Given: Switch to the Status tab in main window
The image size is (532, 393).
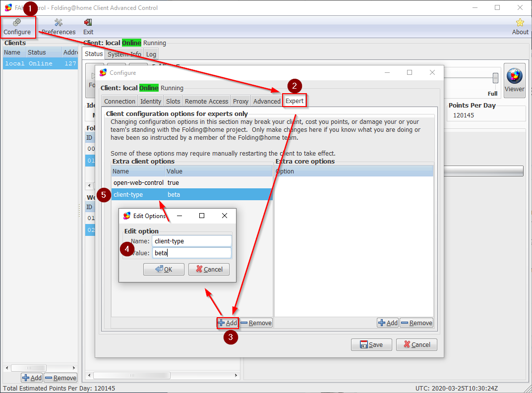Looking at the screenshot, I should (94, 54).
